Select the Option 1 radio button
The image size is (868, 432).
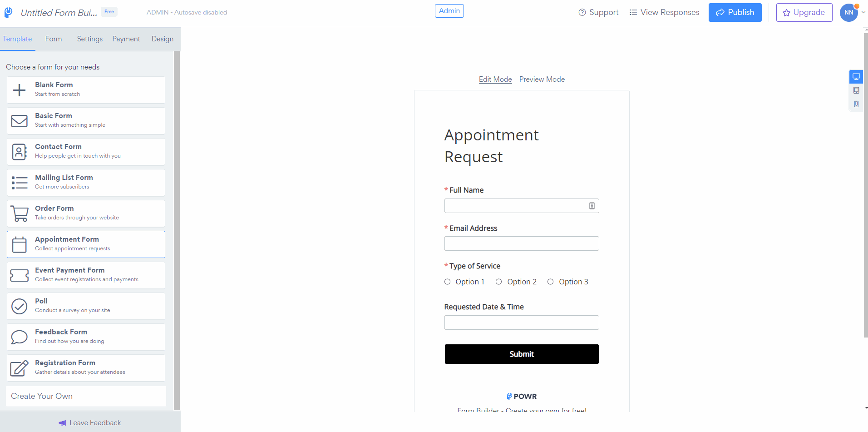click(x=447, y=282)
